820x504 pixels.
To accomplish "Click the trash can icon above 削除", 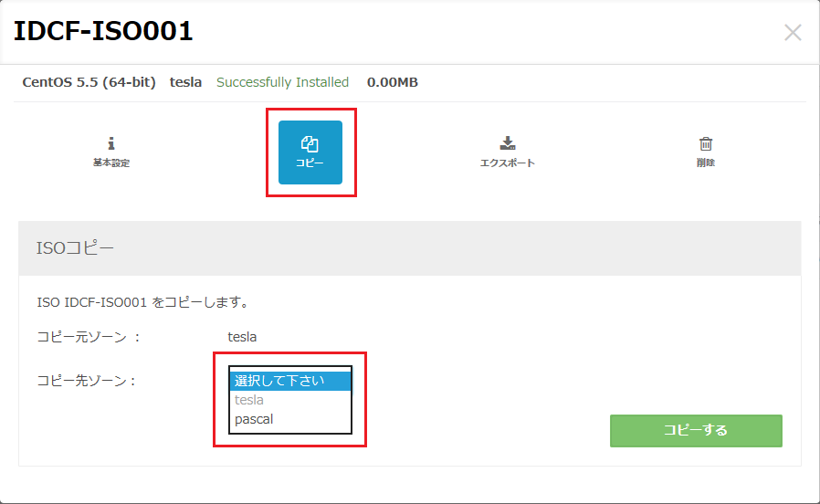I will tap(706, 143).
